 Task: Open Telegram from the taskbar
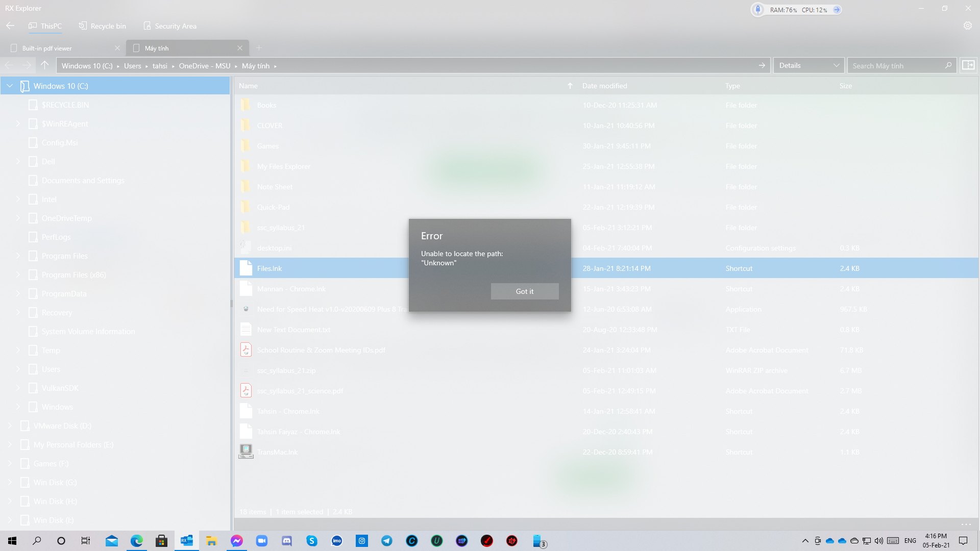386,541
